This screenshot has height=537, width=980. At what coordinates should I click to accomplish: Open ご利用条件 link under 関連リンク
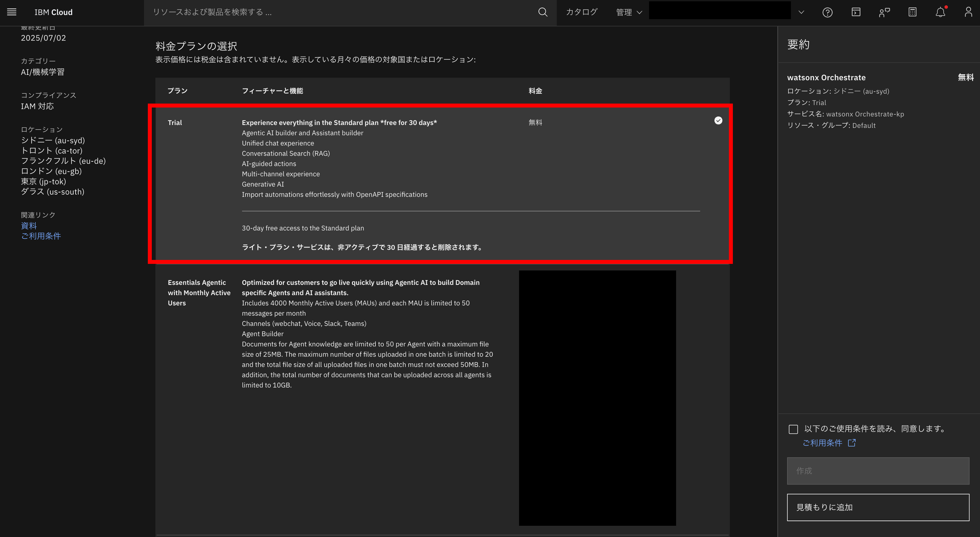pos(41,236)
